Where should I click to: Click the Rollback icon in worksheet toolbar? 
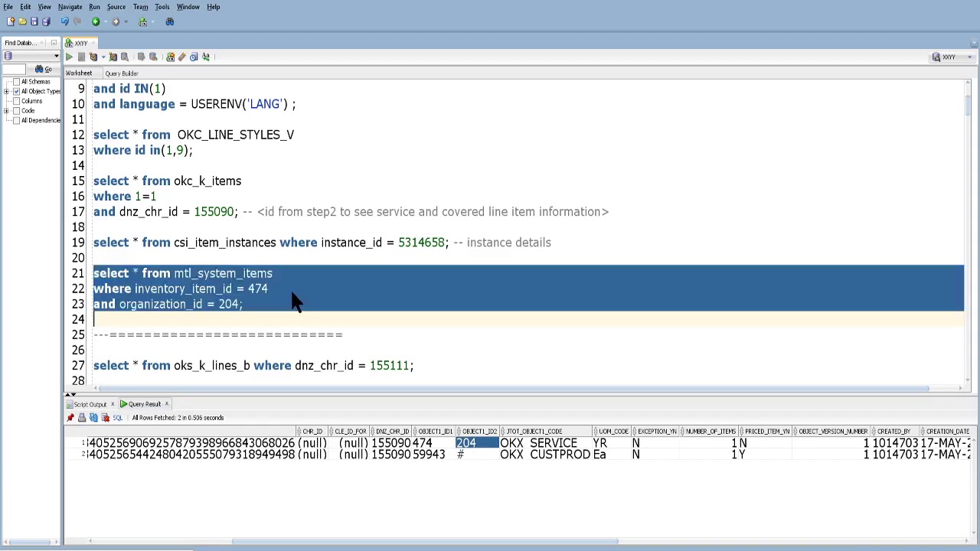coord(153,57)
